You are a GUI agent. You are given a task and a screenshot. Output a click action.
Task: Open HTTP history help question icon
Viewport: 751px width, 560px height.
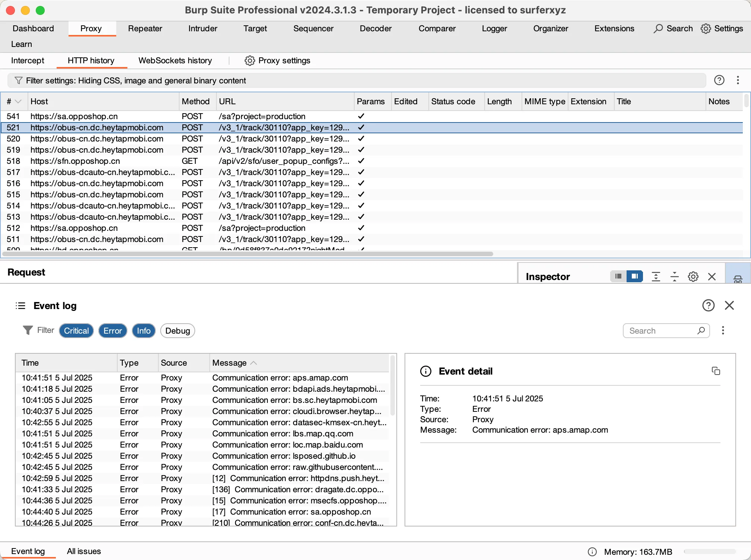[719, 80]
